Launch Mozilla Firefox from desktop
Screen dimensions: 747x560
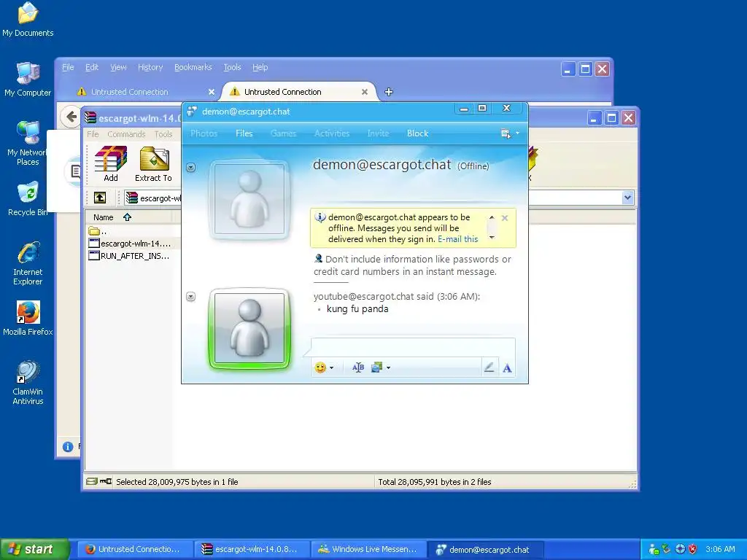[x=28, y=318]
